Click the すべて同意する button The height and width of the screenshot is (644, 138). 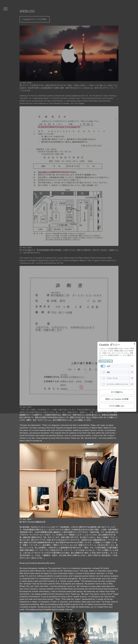(x=117, y=392)
